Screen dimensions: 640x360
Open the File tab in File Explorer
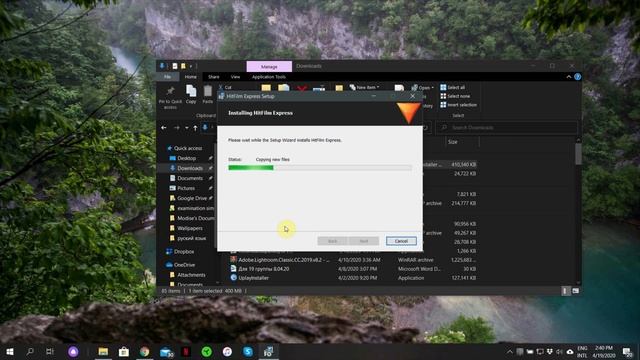coord(167,77)
